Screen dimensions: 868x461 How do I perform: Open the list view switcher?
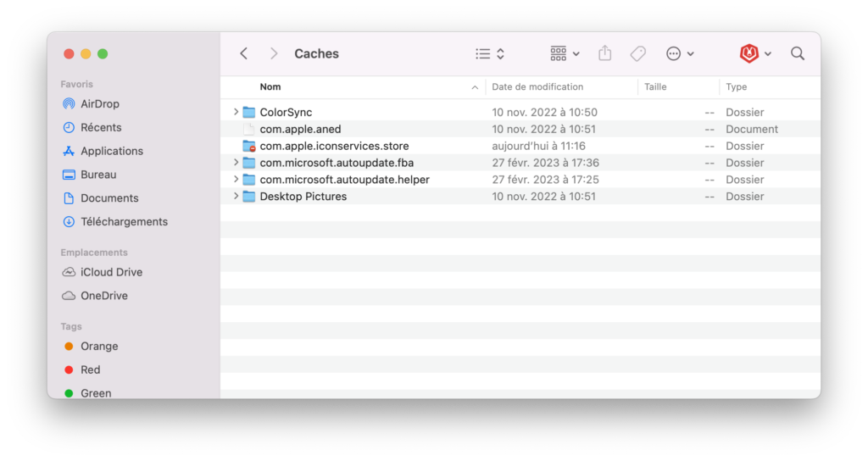490,53
